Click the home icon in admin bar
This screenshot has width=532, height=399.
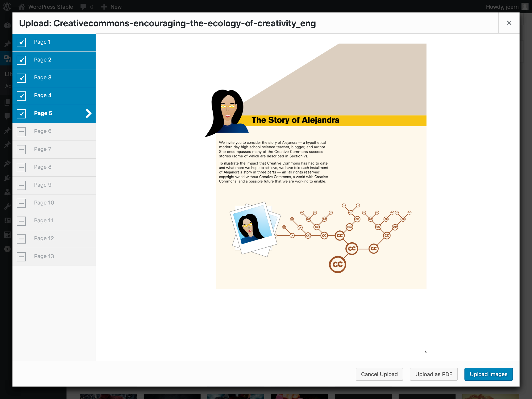click(22, 6)
